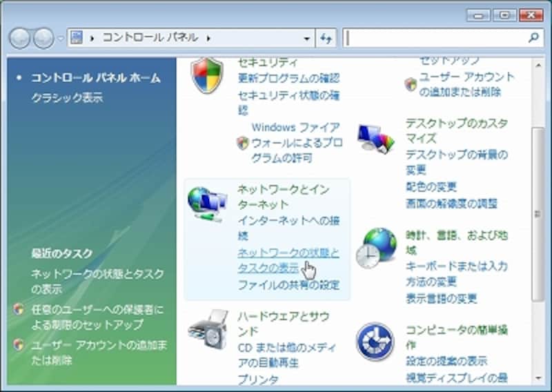This screenshot has height=392, width=552.
Task: Expand the chevron after コントロール パネル in address bar
Action: coord(208,38)
